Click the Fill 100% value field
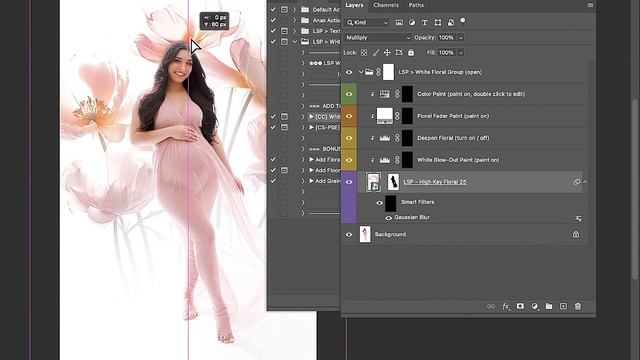Viewport: 640px width, 360px height. pos(447,53)
